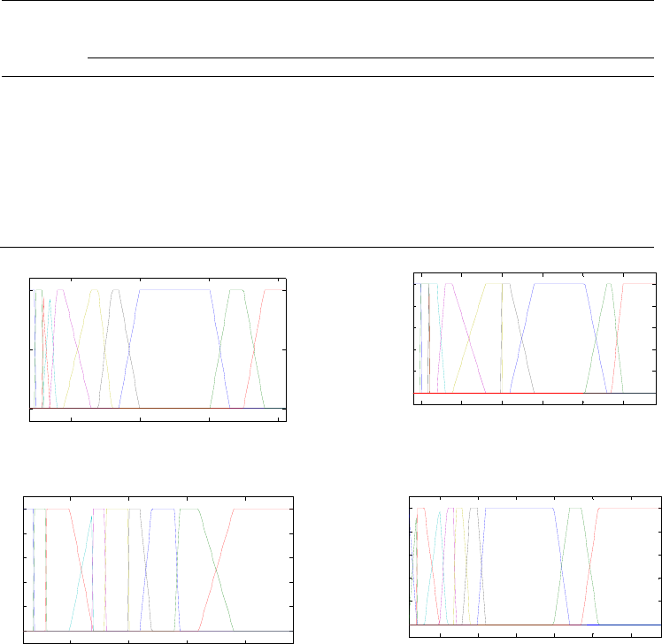Click the top-right membership function plot
The image size is (662, 644).
[534, 339]
